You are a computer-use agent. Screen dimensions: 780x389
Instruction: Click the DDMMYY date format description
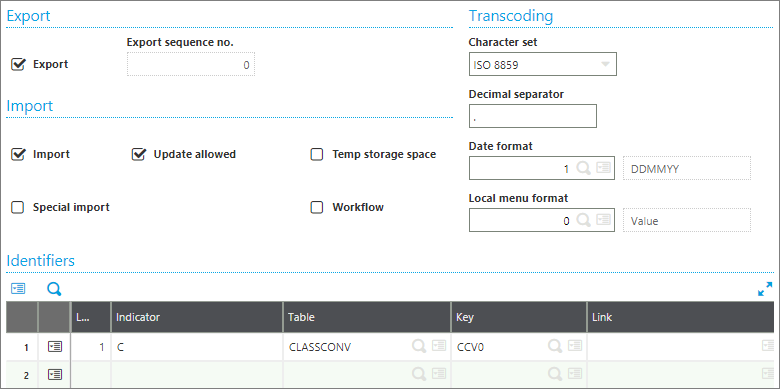click(687, 169)
